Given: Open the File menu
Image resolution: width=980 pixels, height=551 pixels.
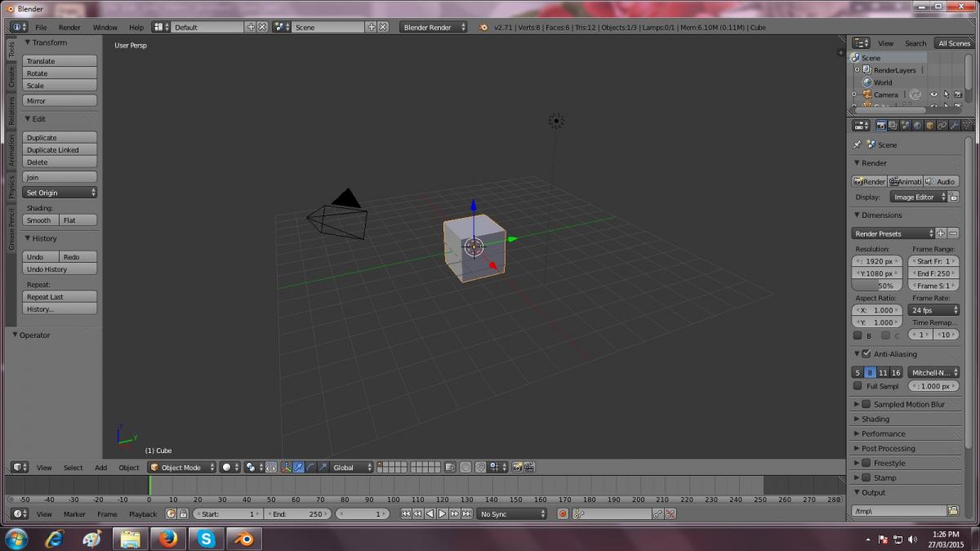Looking at the screenshot, I should click(41, 27).
